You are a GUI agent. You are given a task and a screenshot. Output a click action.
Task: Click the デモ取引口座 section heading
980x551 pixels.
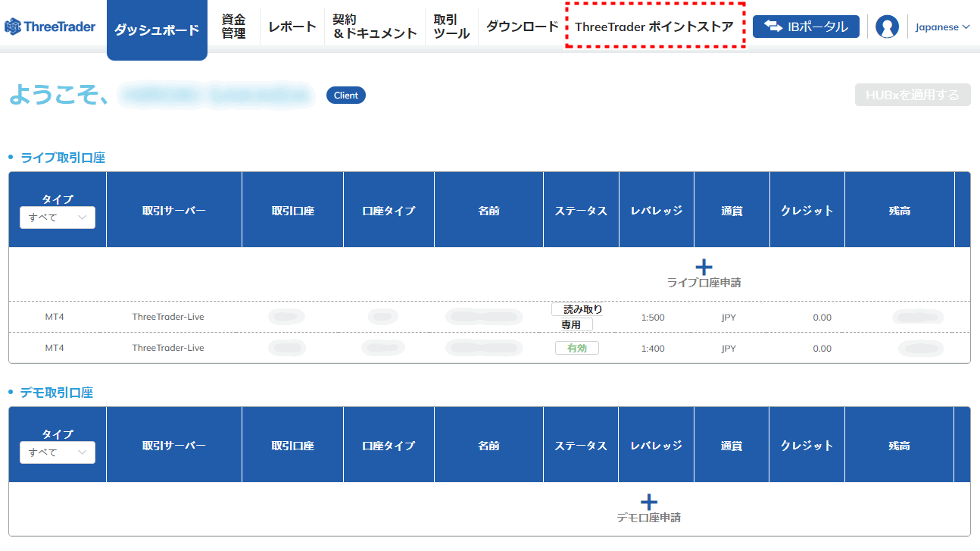pos(57,393)
